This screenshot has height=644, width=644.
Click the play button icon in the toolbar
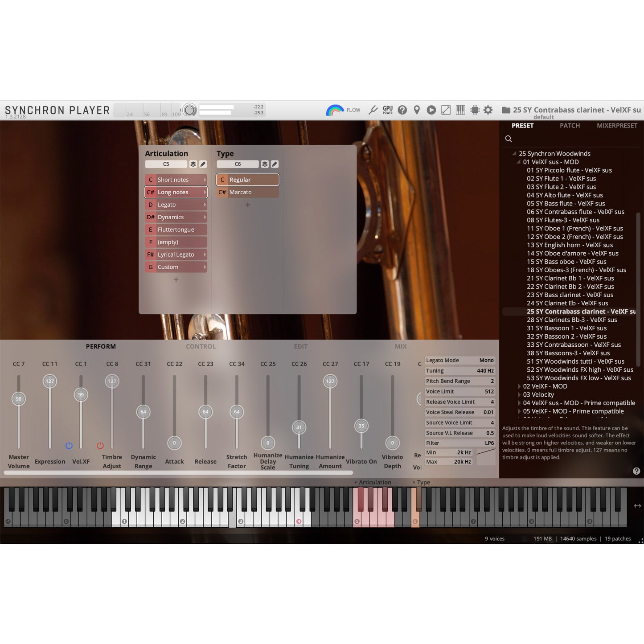[431, 110]
